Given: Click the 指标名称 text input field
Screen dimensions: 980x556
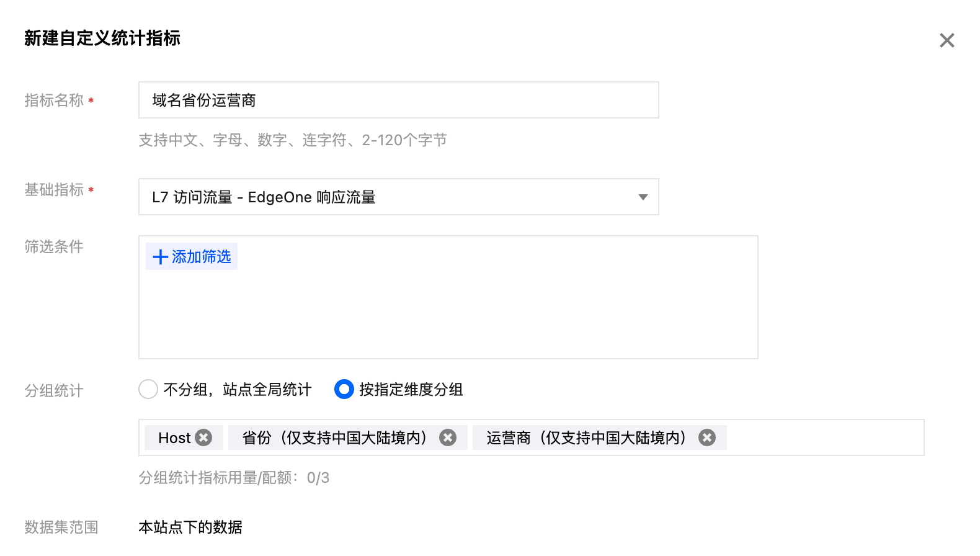Looking at the screenshot, I should pos(398,100).
